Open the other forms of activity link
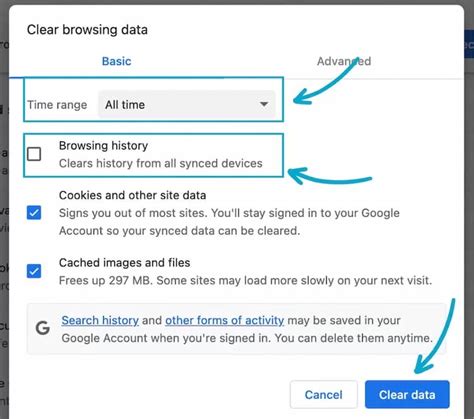 pyautogui.click(x=225, y=320)
